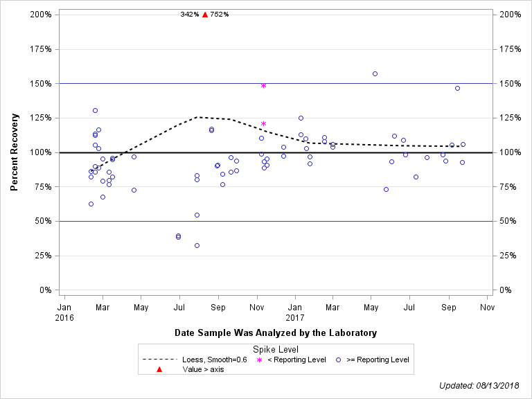Image resolution: width=532 pixels, height=399 pixels.
Task: Click the right axis 25% label
Action: (508, 256)
